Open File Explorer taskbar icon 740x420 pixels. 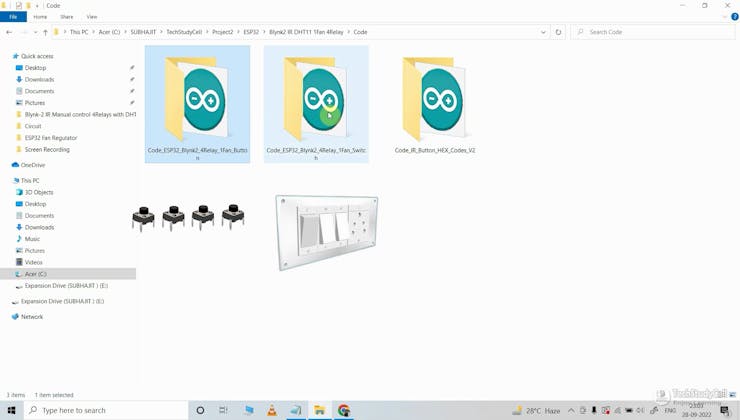coord(320,410)
